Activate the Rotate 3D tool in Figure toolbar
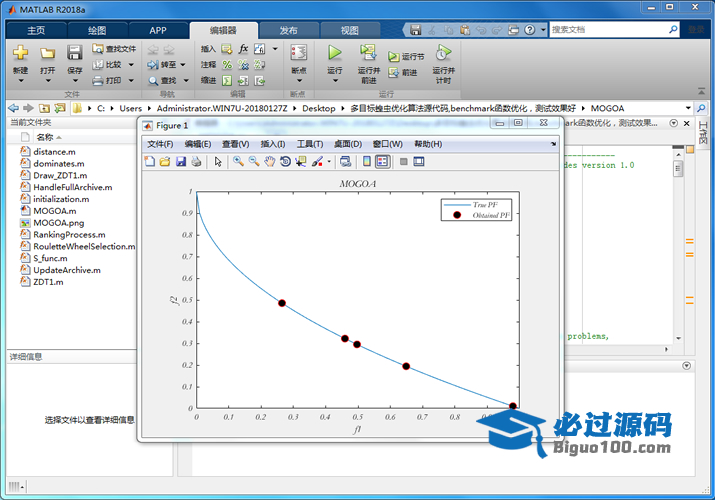The image size is (715, 500). click(x=285, y=161)
